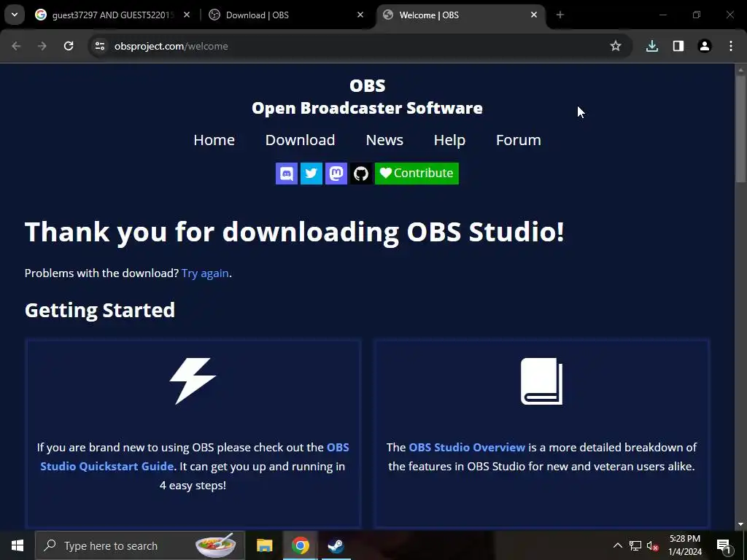Click the book Overview icon
Viewport: 747px width, 560px height.
tap(542, 381)
